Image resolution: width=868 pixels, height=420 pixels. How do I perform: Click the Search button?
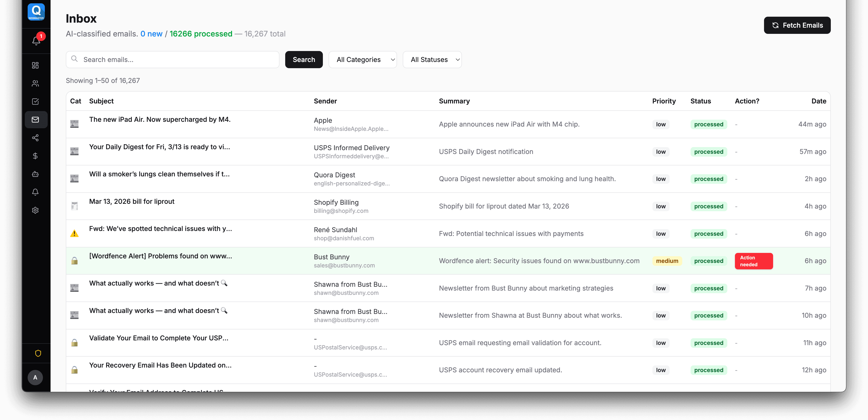coord(304,60)
